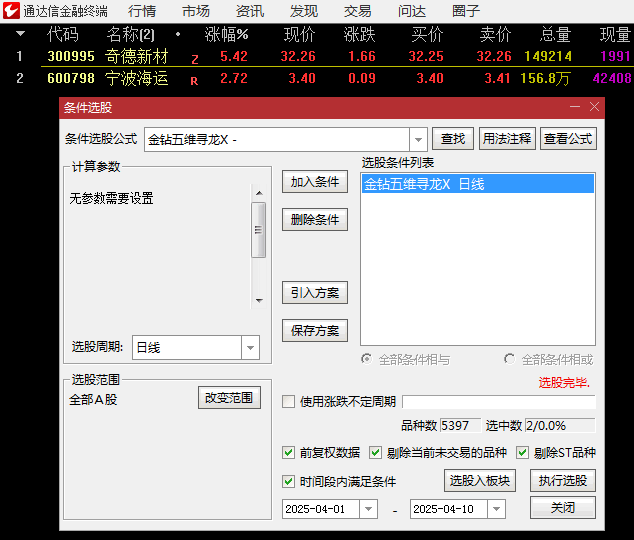The image size is (634, 540).
Task: Click the 涨跌不定周期 text input field
Action: pos(499,402)
